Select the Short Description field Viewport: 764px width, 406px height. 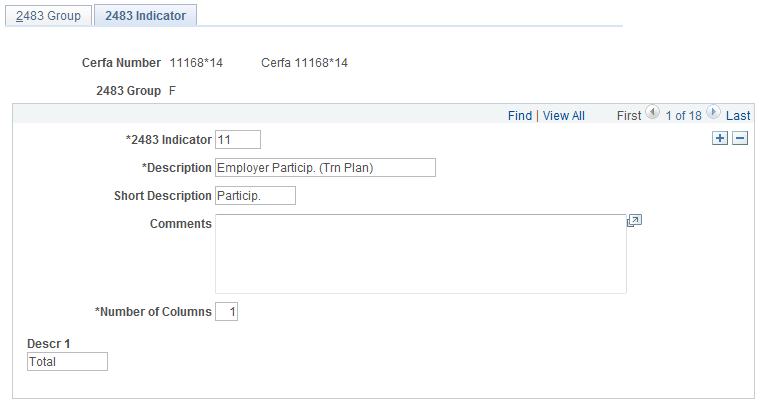point(255,195)
